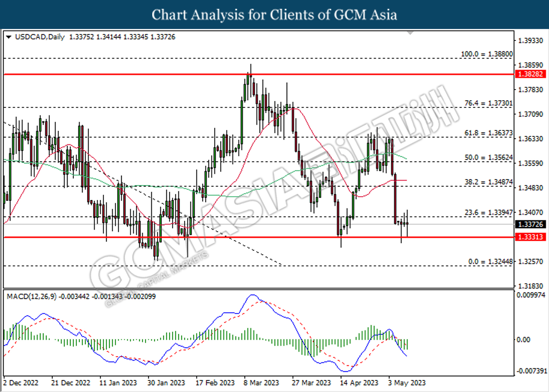Click the Fibonacci label 23.6 = 1.33947
The width and height of the screenshot is (549, 392).
[x=489, y=212]
